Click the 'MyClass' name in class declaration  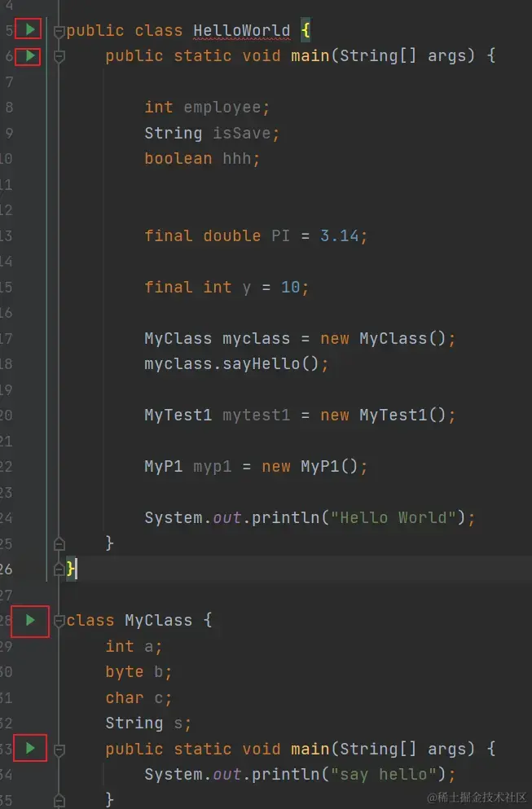coord(158,620)
